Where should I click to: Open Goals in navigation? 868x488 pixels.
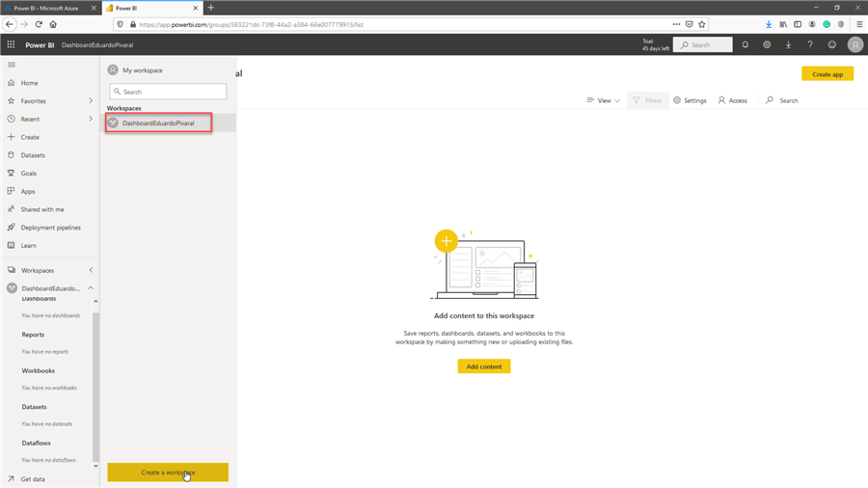tap(28, 174)
